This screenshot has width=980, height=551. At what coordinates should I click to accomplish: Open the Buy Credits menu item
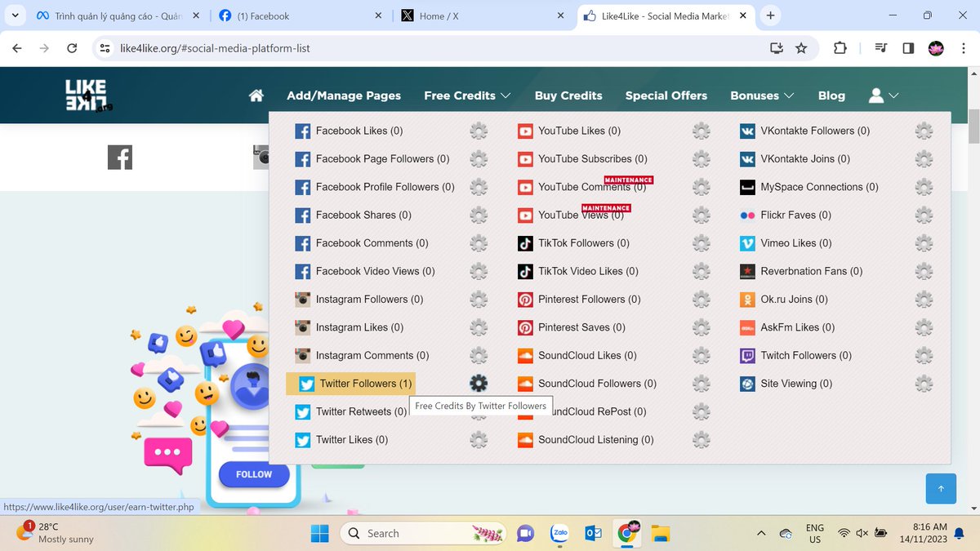pos(568,96)
